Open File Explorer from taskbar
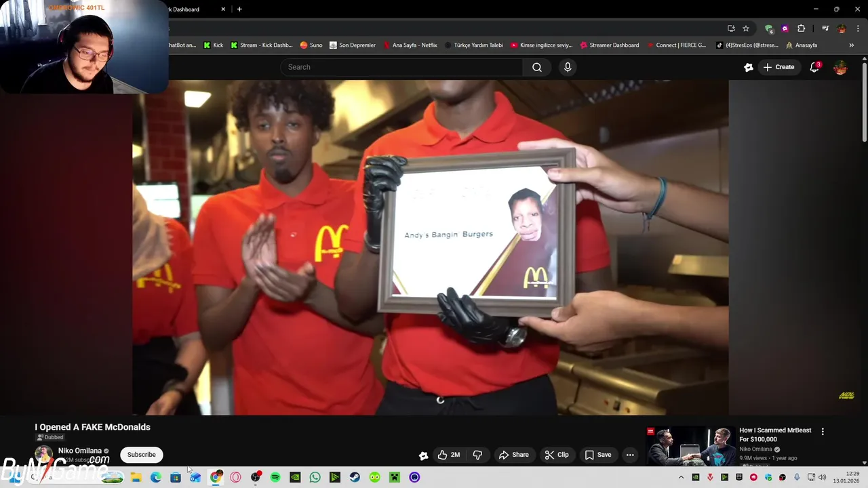This screenshot has height=488, width=868. (136, 478)
